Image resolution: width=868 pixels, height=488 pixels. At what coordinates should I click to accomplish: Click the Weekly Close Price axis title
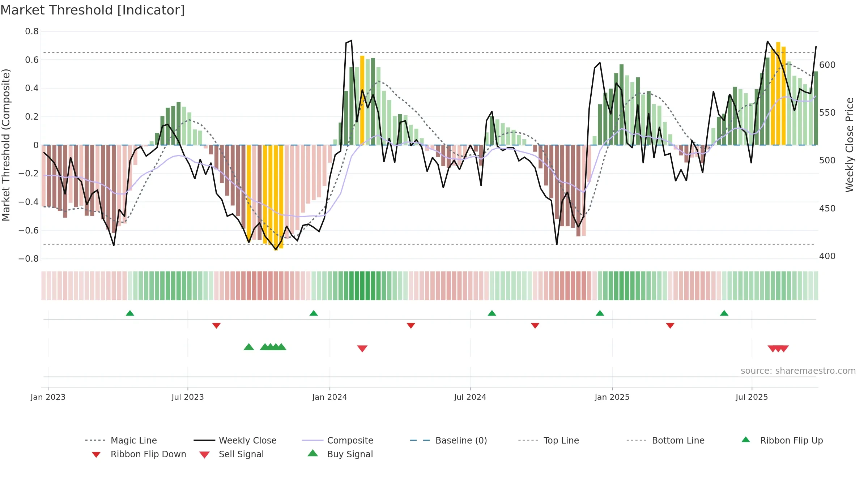(x=850, y=145)
